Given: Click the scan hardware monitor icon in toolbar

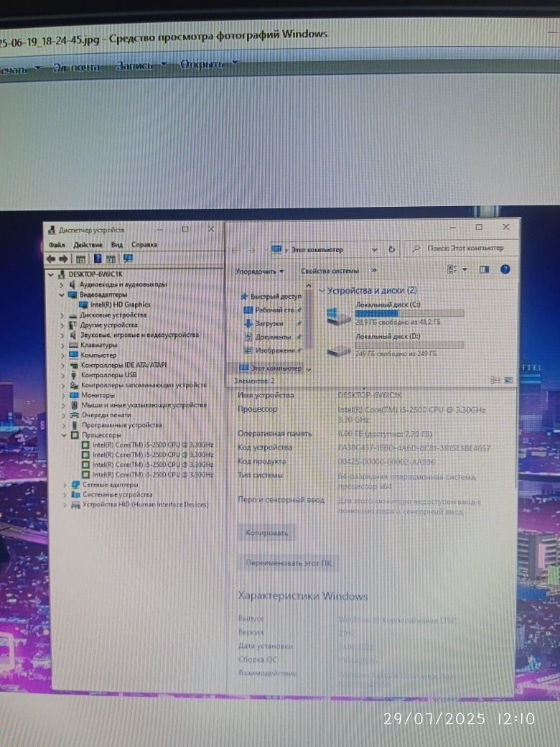Looking at the screenshot, I should pos(128,258).
